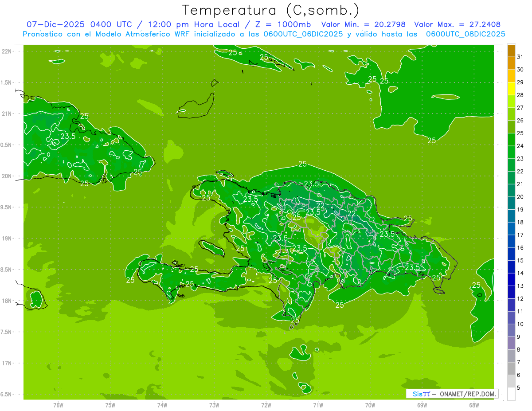The width and height of the screenshot is (532, 411).
Task: Click the legend scale value "27"
Action: click(520, 108)
